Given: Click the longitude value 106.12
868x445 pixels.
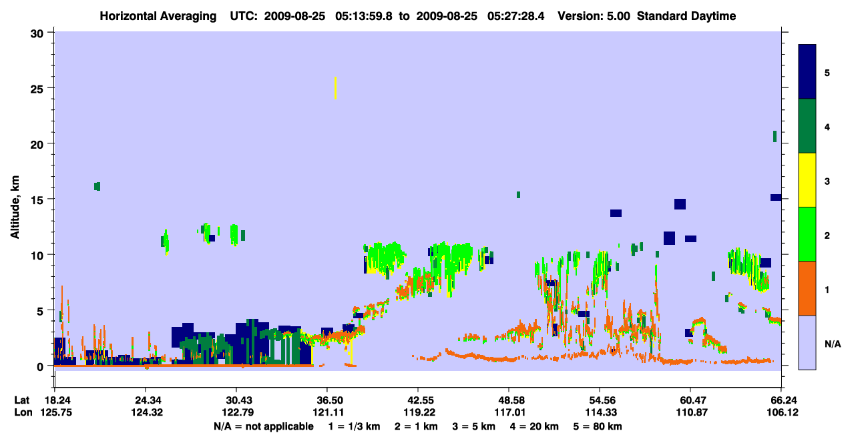Looking at the screenshot, I should 781,412.
